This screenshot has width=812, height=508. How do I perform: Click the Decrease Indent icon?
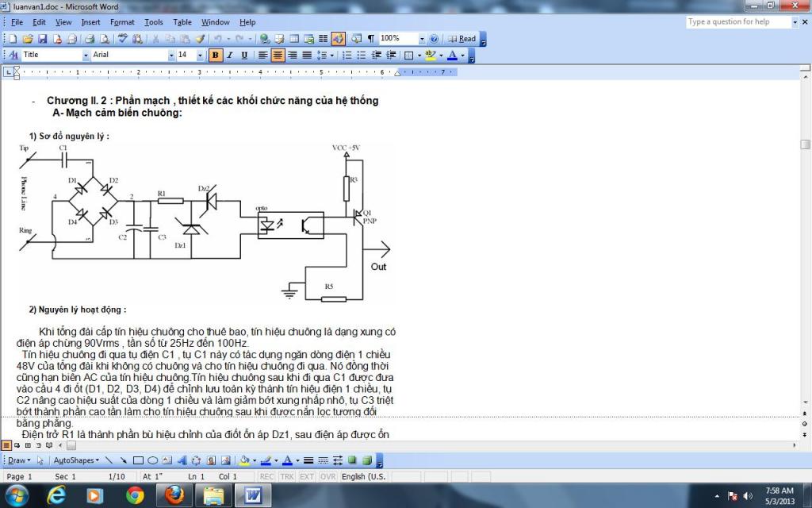(x=377, y=55)
